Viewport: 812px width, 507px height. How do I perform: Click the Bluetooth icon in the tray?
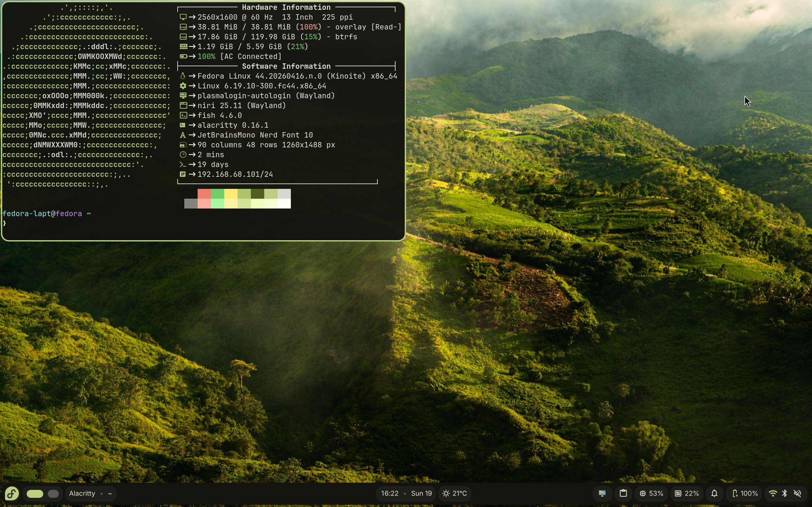click(784, 493)
